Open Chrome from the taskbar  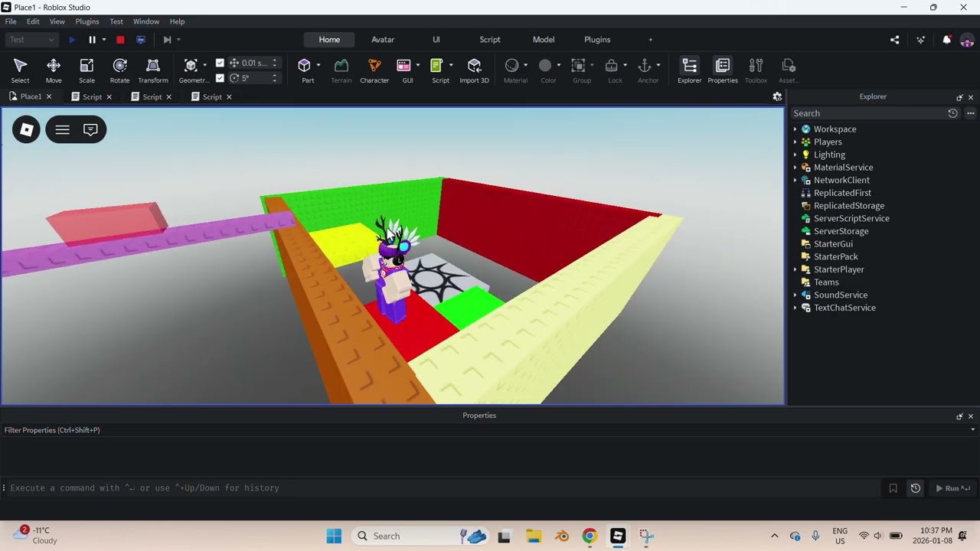tap(590, 536)
